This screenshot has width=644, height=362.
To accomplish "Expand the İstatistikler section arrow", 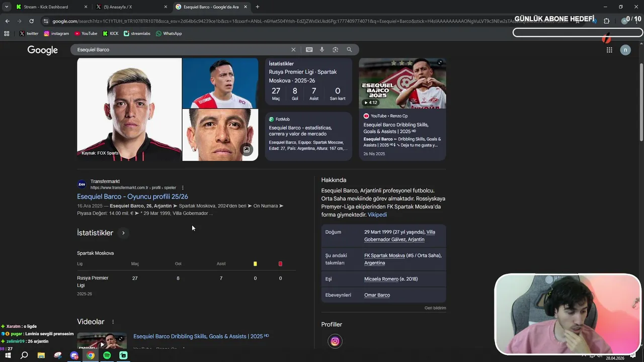I will click(x=123, y=233).
